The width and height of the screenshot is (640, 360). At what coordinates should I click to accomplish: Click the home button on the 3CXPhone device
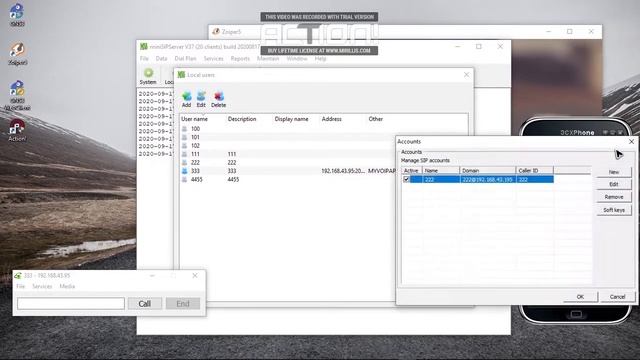tap(576, 314)
